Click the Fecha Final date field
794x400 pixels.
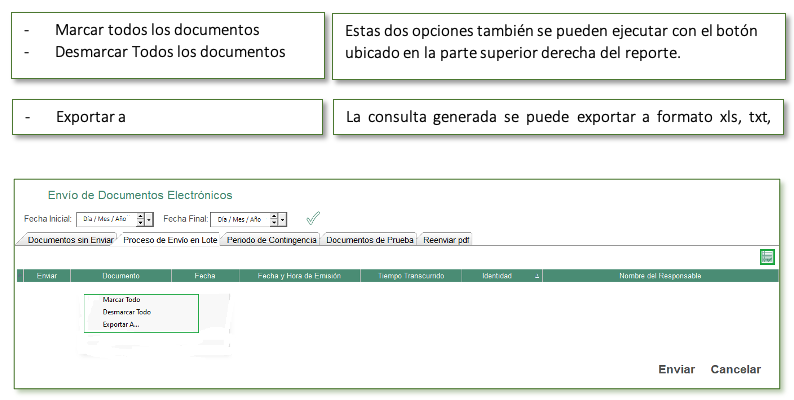click(239, 219)
